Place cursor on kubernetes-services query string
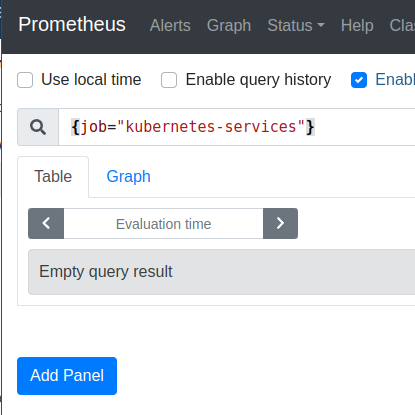The width and height of the screenshot is (415, 415). [211, 127]
